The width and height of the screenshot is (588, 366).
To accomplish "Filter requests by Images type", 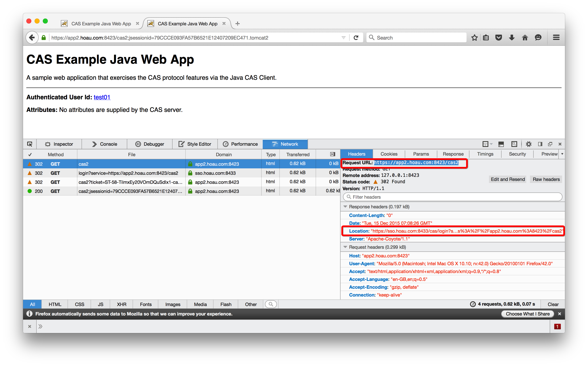I will coord(173,304).
